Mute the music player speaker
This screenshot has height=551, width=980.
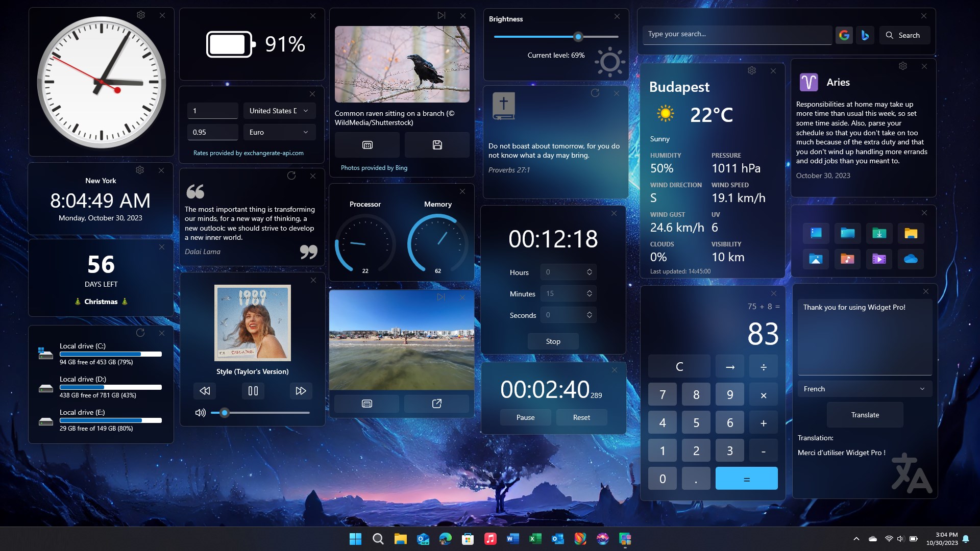click(200, 413)
